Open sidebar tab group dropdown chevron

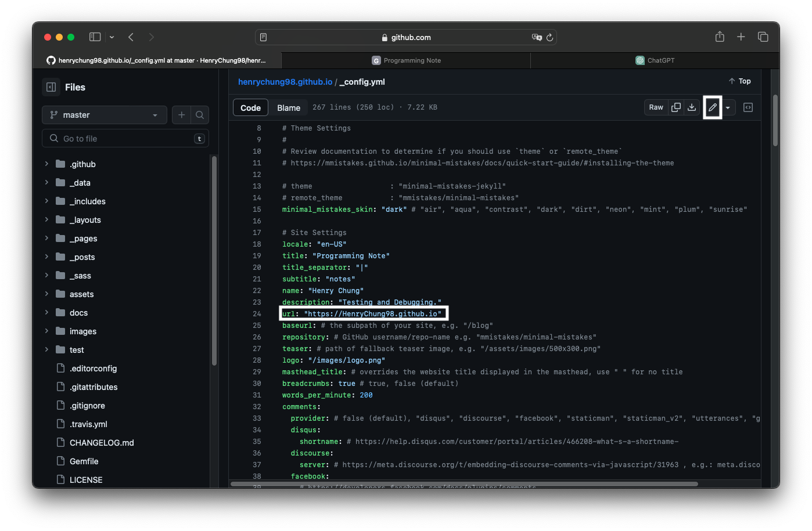coord(112,37)
